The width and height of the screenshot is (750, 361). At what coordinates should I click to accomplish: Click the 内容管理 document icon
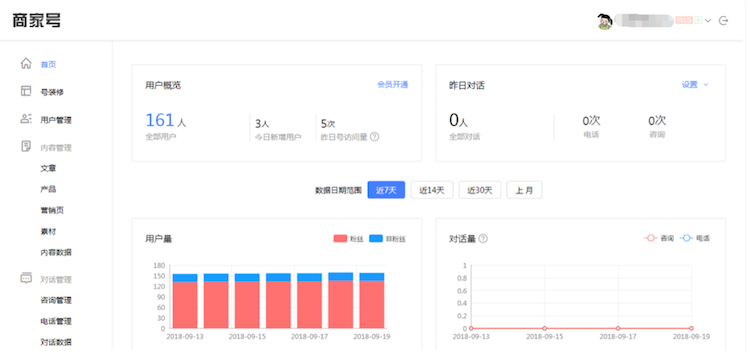click(x=26, y=146)
